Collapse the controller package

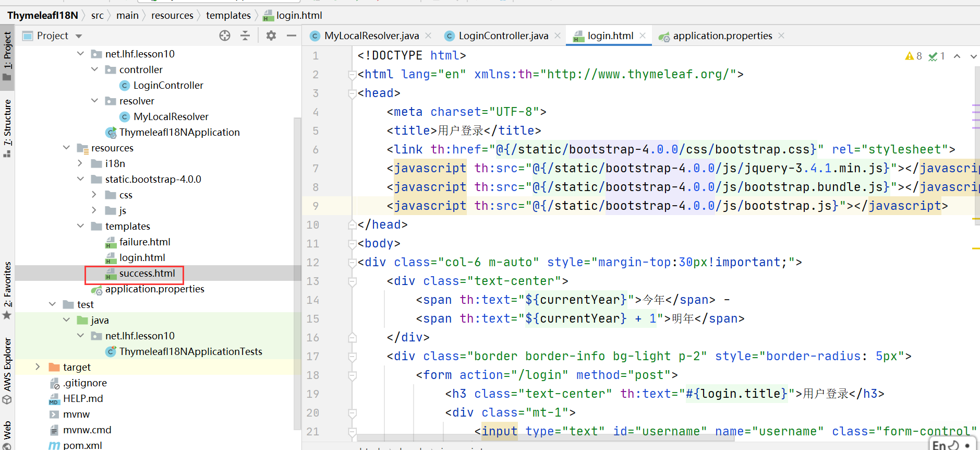[x=94, y=69]
